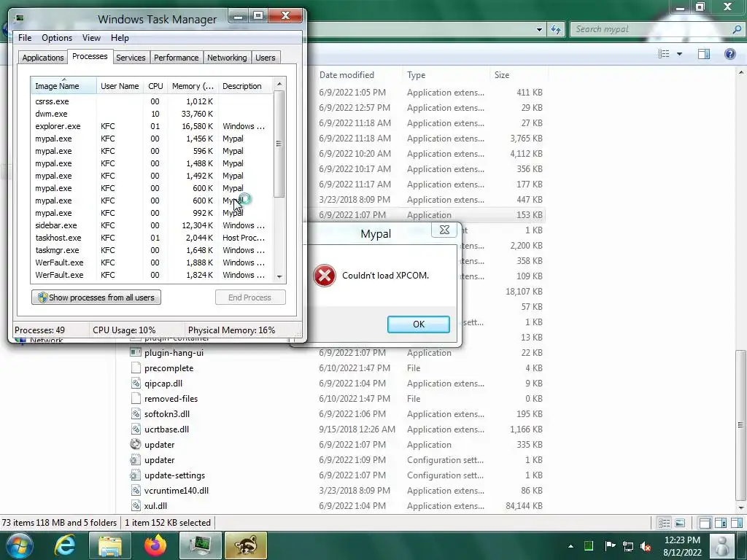Viewport: 747px width, 560px height.
Task: Sort processes by Image Name column
Action: (x=64, y=86)
